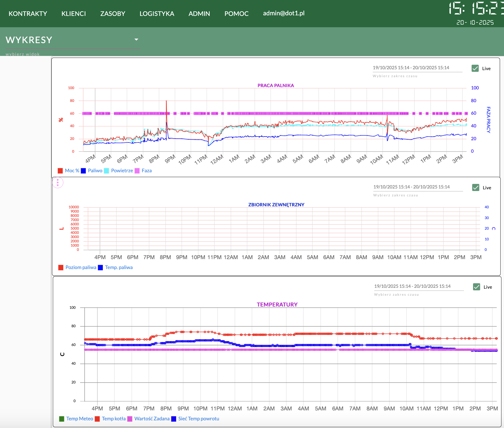
Task: Disable Live checkbox on Temperatury chart
Action: point(476,287)
